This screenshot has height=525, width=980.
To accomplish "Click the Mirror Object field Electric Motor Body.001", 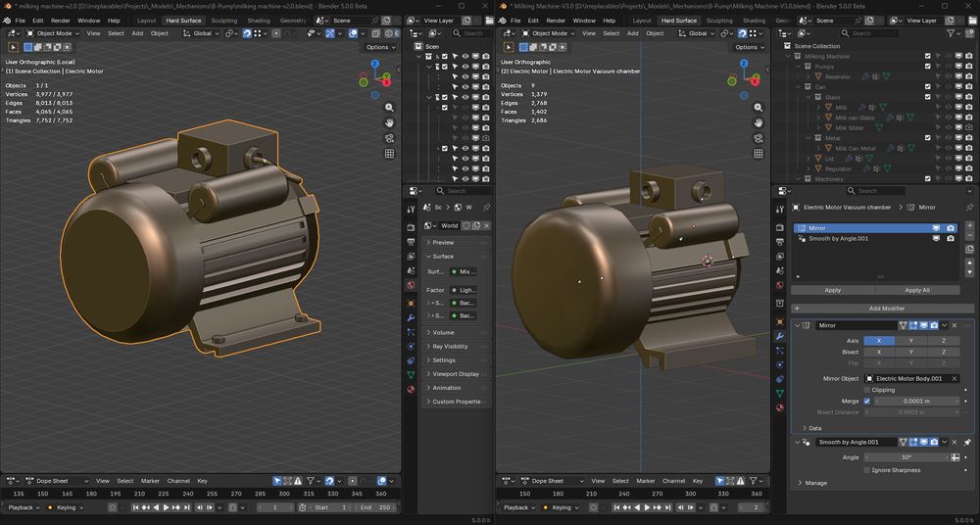I will pyautogui.click(x=907, y=378).
